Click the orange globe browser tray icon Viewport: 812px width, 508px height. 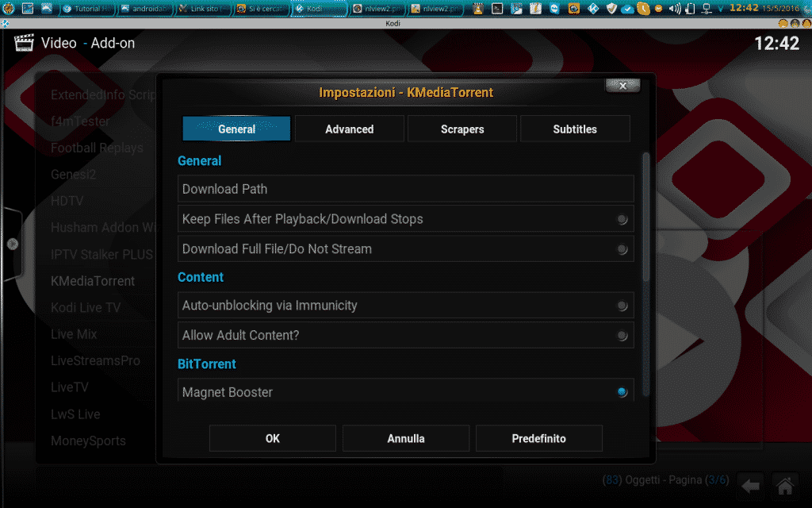click(x=574, y=8)
